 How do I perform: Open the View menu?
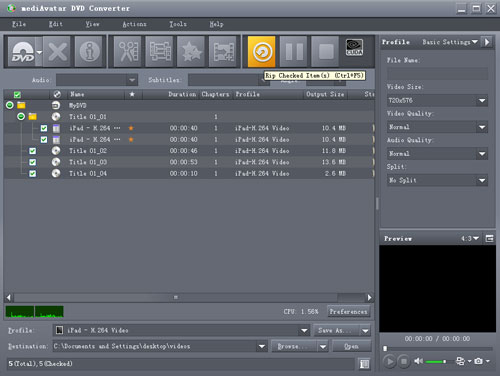pos(92,24)
